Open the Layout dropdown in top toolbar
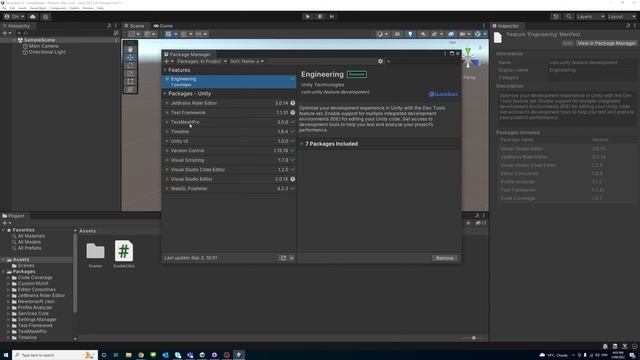 (622, 17)
